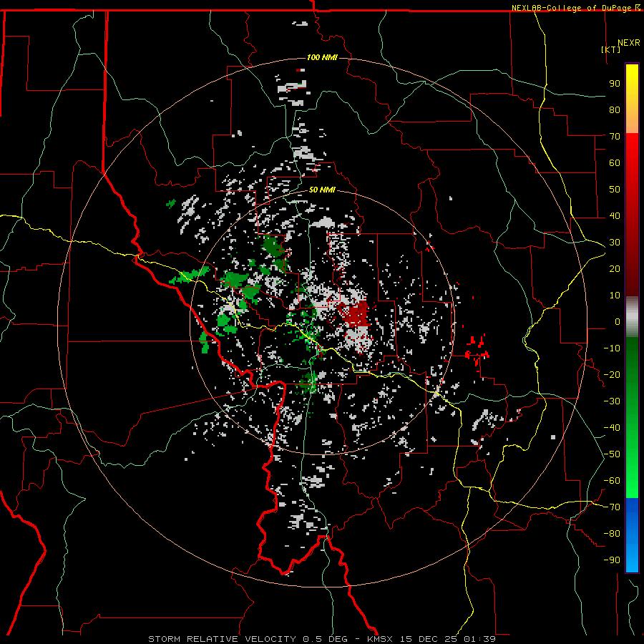Viewport: 644px width, 644px height.
Task: Click the 40 value on the velocity scale
Action: click(615, 215)
